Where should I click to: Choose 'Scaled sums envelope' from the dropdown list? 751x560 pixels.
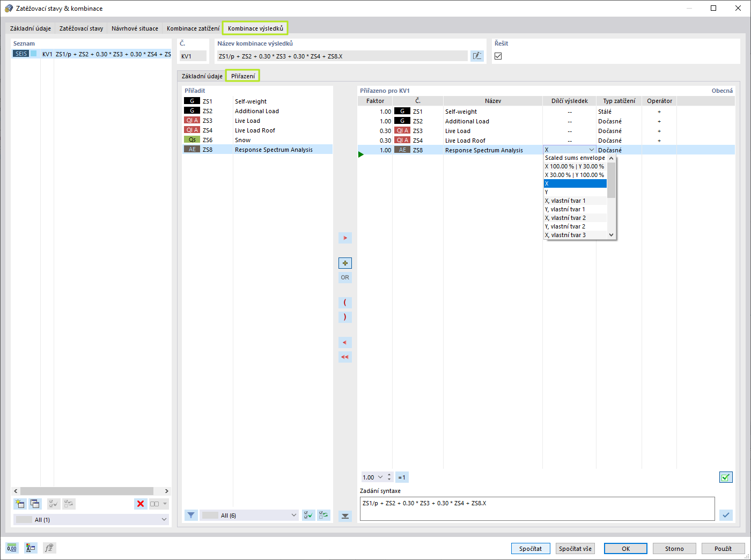(575, 158)
